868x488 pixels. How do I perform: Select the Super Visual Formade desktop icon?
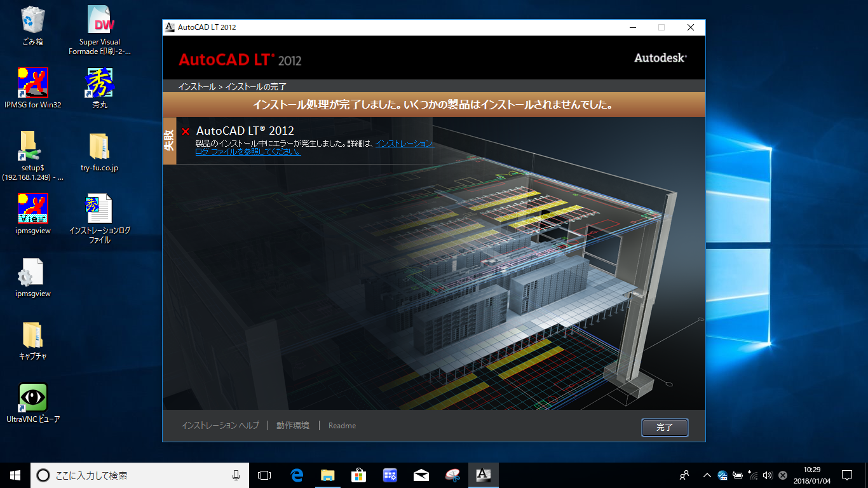(100, 30)
